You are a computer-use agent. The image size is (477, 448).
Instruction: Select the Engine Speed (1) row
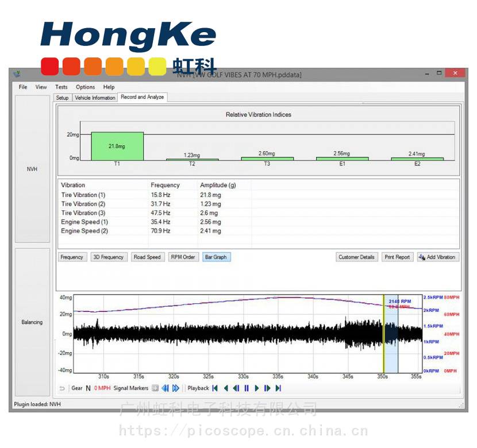[x=258, y=222]
